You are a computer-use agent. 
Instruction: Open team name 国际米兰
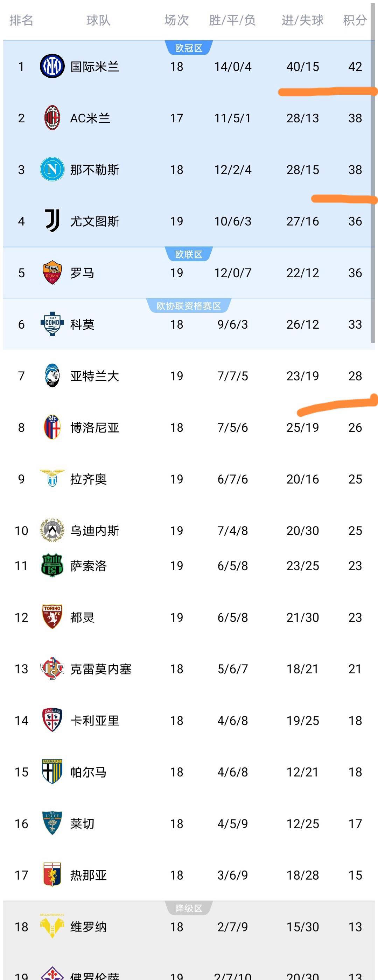[x=95, y=67]
